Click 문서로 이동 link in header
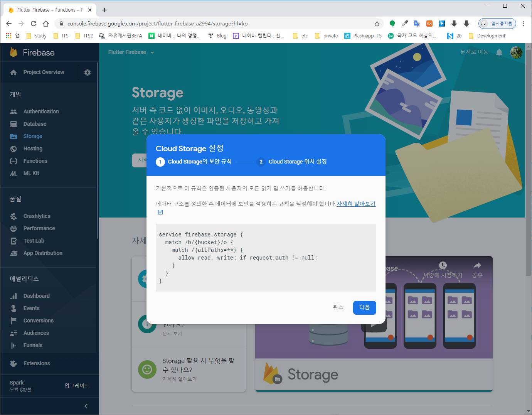This screenshot has width=532, height=415. click(x=474, y=52)
